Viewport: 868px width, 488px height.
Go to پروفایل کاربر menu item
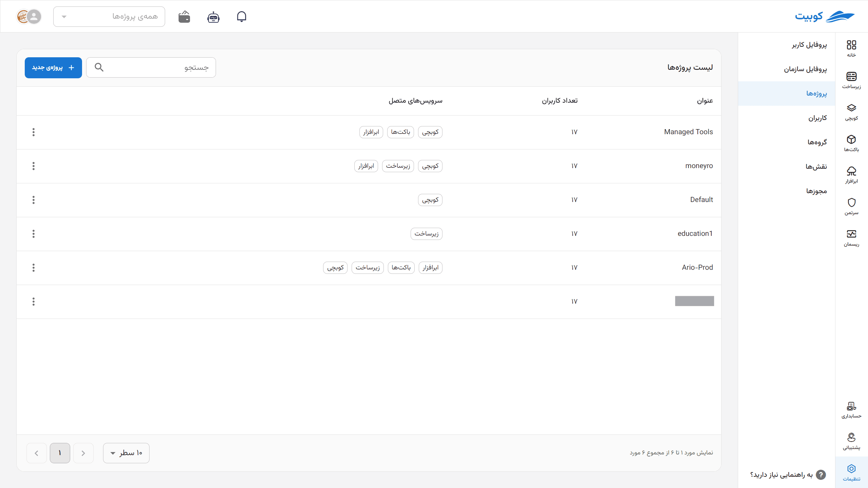[x=787, y=45]
